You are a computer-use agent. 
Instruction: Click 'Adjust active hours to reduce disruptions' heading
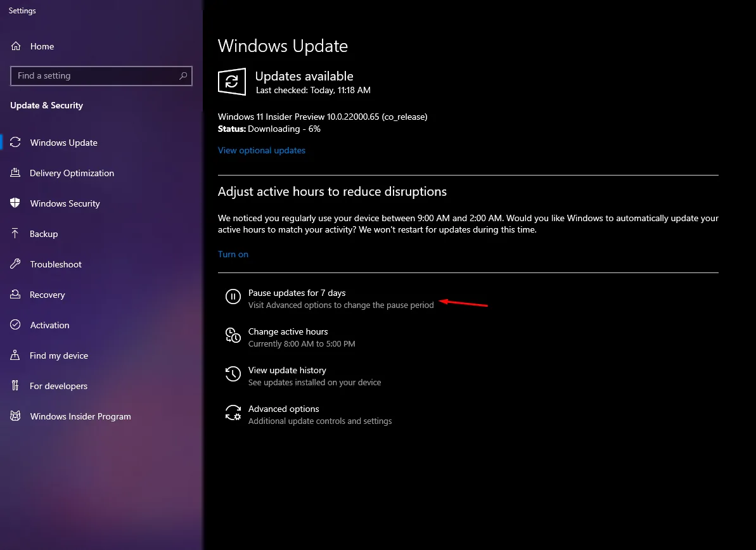pos(332,191)
